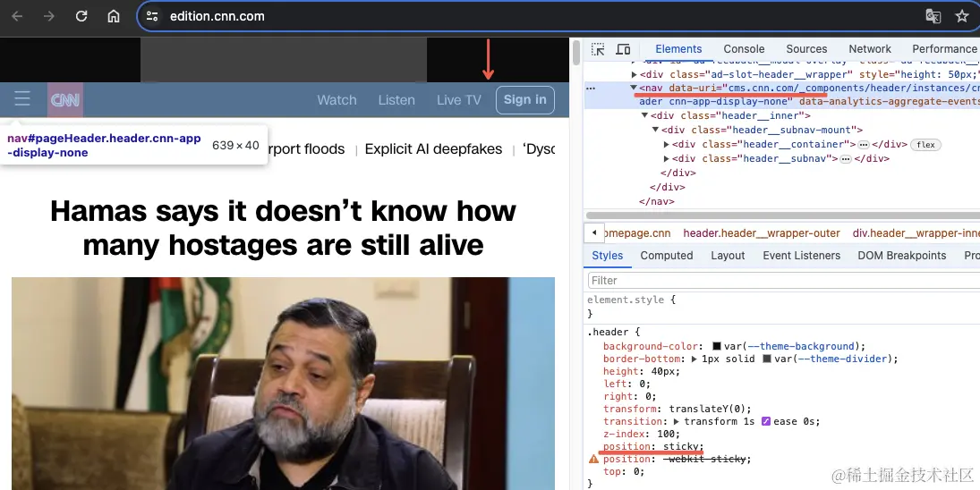Edit the position value sticky
The width and height of the screenshot is (980, 490).
coord(680,446)
